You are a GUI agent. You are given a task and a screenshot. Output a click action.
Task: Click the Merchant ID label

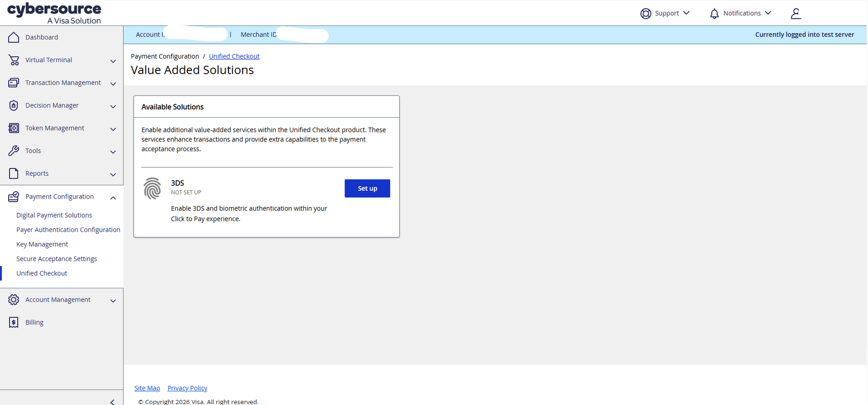(258, 35)
